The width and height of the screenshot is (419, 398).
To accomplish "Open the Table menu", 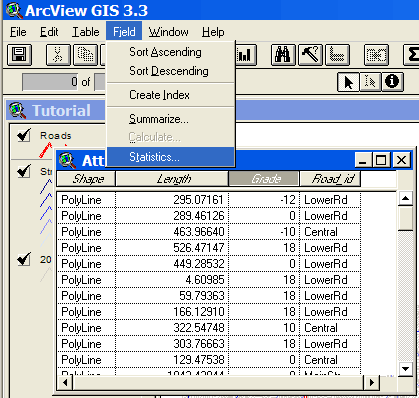I will click(x=86, y=32).
